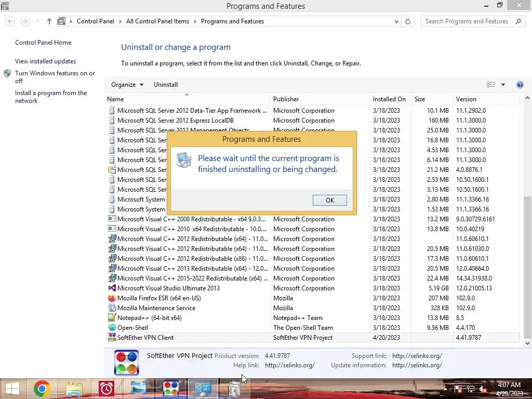Expand the chevron before Control Panel breadcrumb
Image resolution: width=532 pixels, height=399 pixels.
point(71,21)
